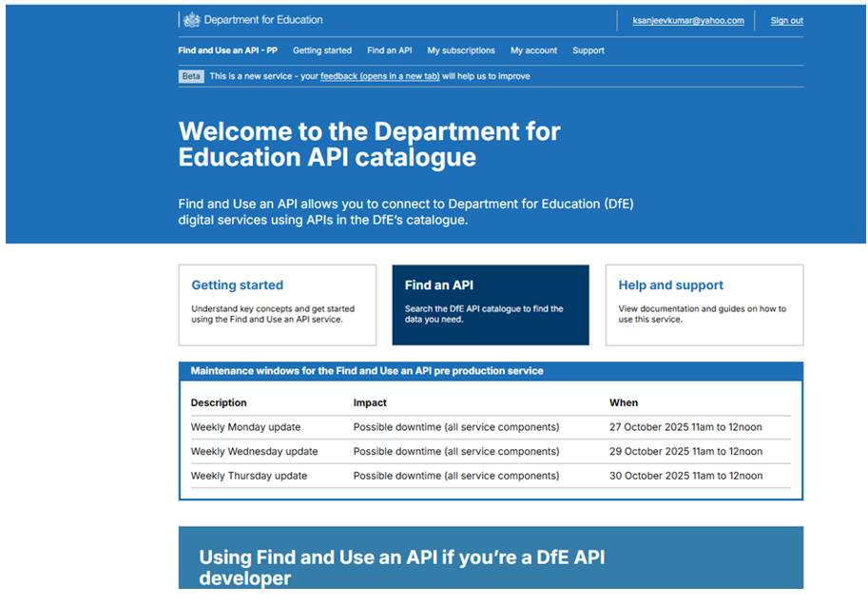Click the Sign out link
Screen dimensions: 868x606
pyautogui.click(x=786, y=21)
